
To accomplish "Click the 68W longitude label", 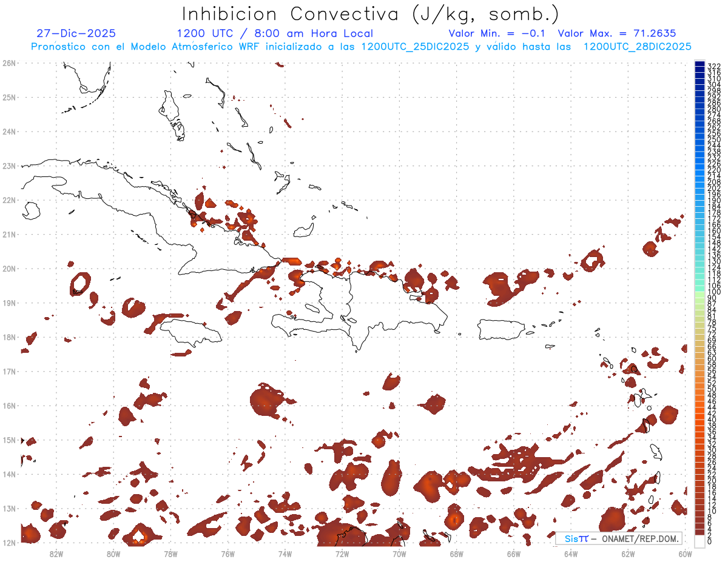I will click(x=456, y=554).
